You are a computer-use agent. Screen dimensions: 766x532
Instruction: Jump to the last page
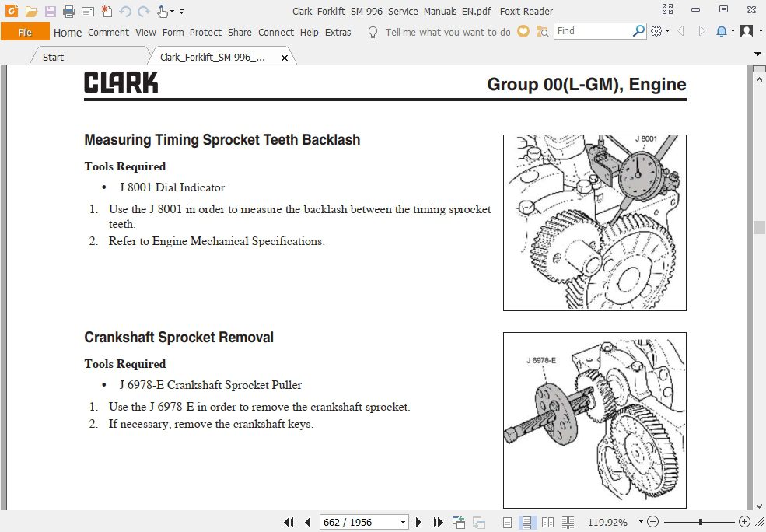pos(438,522)
